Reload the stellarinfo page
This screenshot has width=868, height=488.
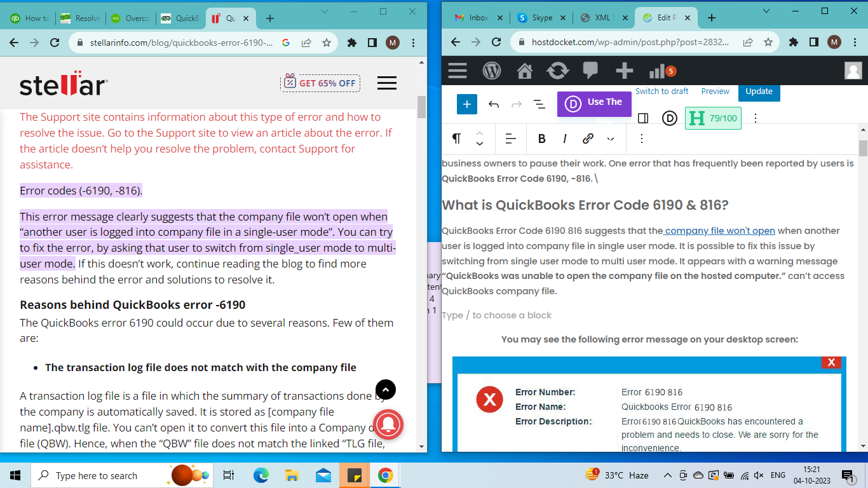click(55, 43)
